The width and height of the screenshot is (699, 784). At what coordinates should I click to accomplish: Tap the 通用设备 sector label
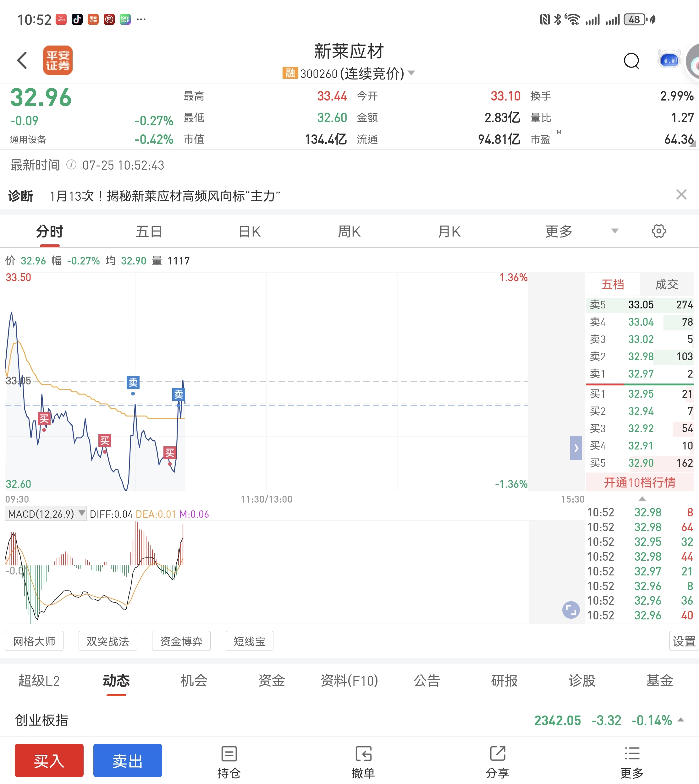point(28,140)
